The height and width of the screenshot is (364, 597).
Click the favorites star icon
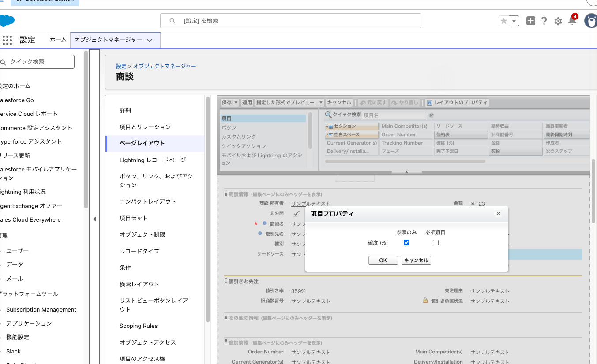coord(503,21)
